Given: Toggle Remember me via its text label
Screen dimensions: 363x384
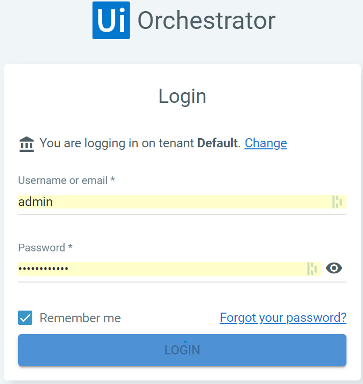Looking at the screenshot, I should (80, 318).
